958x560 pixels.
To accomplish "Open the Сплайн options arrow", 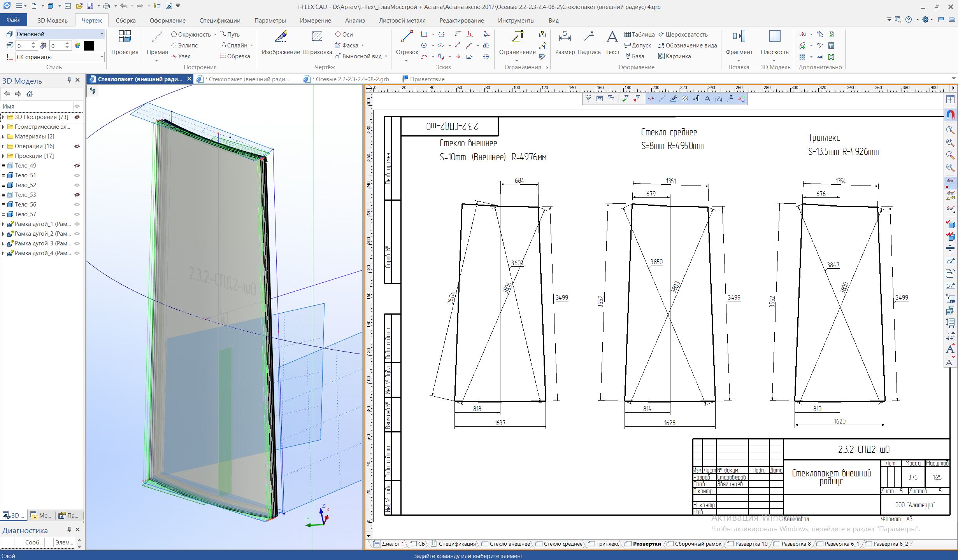I will click(x=252, y=45).
